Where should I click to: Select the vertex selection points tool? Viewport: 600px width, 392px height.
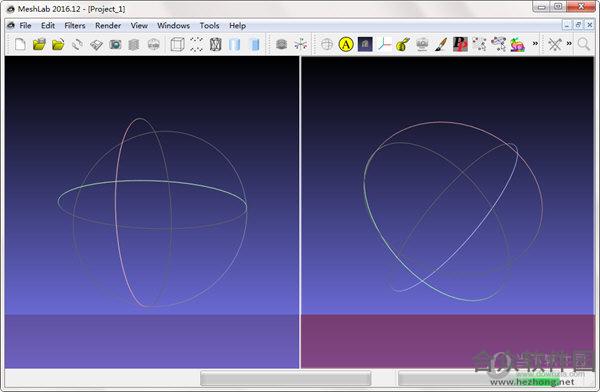(479, 44)
